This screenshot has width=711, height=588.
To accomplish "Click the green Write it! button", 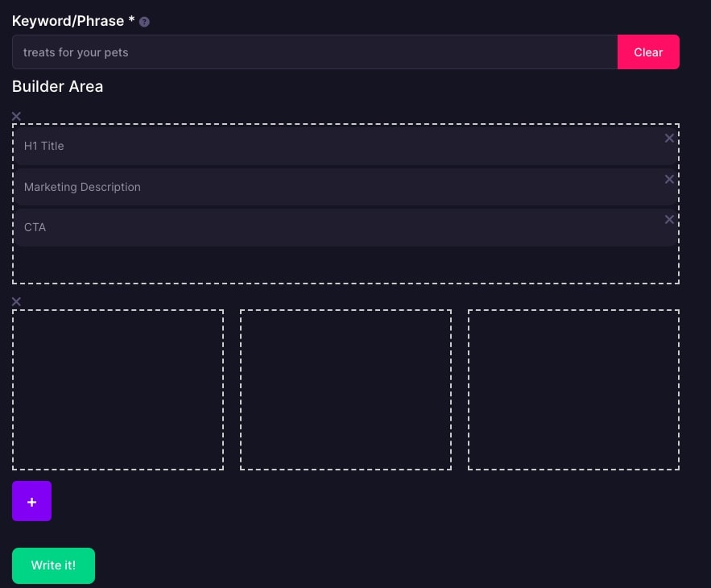I will coord(53,565).
